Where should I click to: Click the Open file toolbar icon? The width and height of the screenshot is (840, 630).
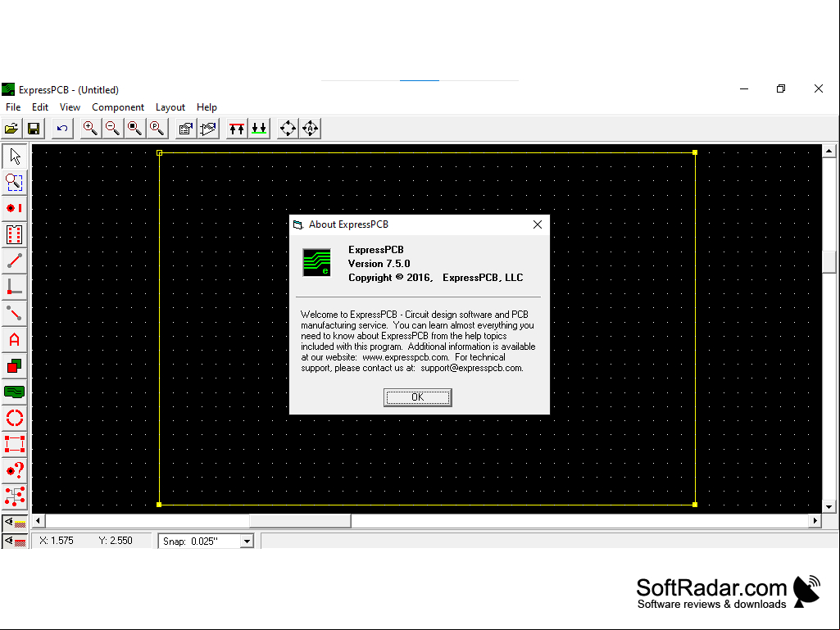11,129
